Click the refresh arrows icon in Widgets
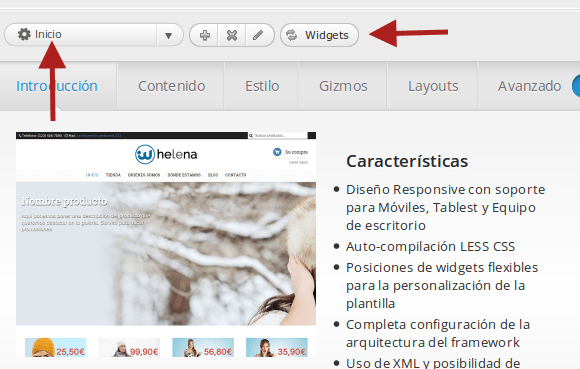 (x=291, y=35)
